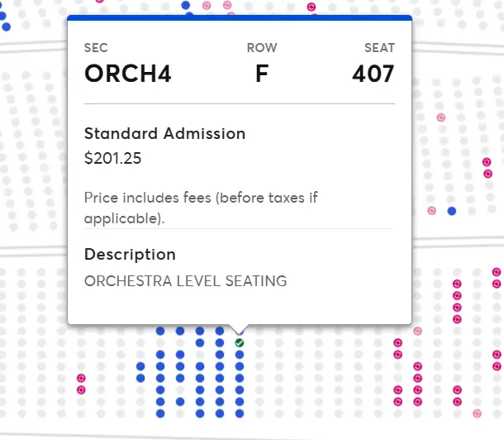Select blue seat immediately left of checkmarked seat
Screen dimensions: 504x440
pyautogui.click(x=220, y=343)
